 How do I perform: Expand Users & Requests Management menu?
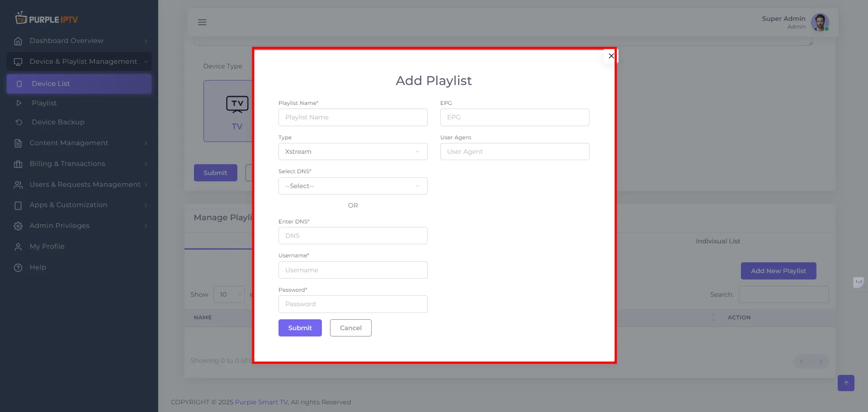click(x=79, y=185)
